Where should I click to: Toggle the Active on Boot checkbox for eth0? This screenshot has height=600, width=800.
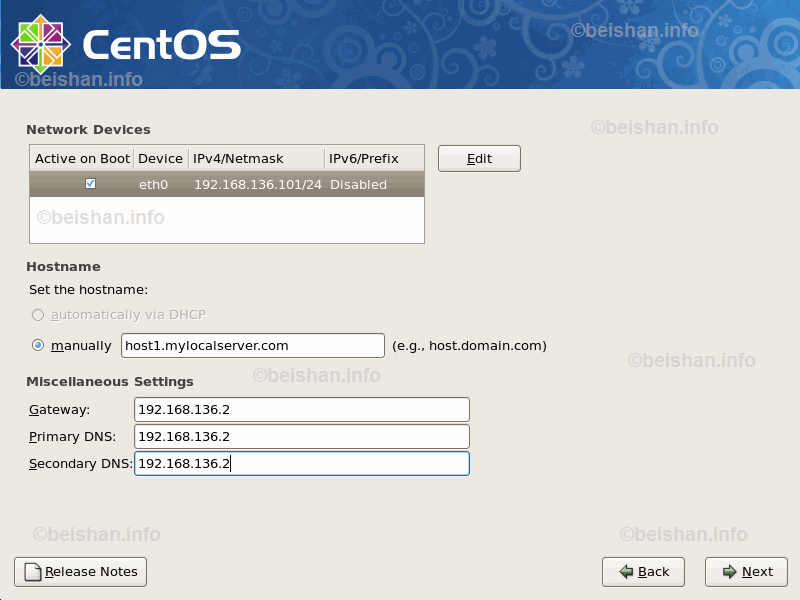click(x=91, y=184)
